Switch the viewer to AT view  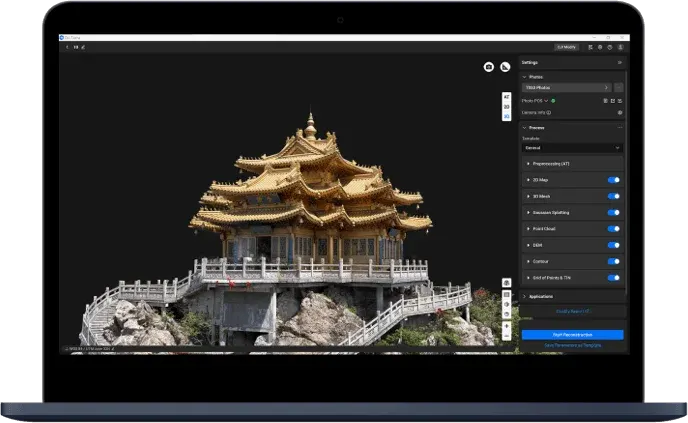click(506, 97)
